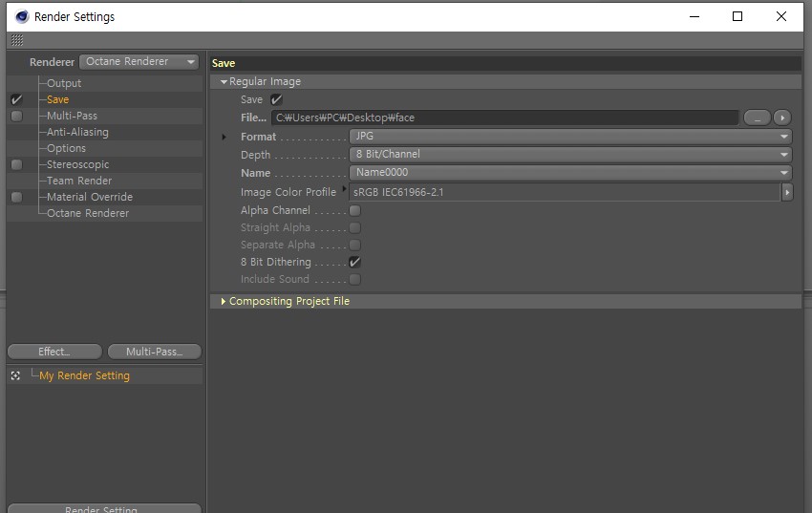Click the Format label text

pos(259,138)
